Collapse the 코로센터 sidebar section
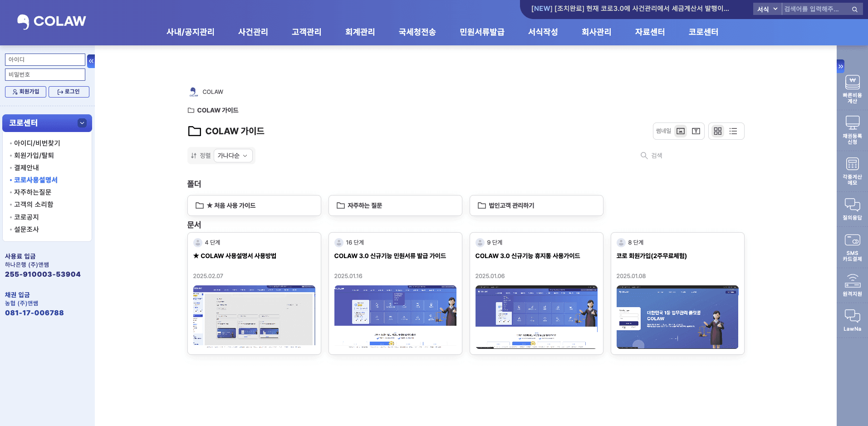This screenshot has width=868, height=426. coord(82,123)
